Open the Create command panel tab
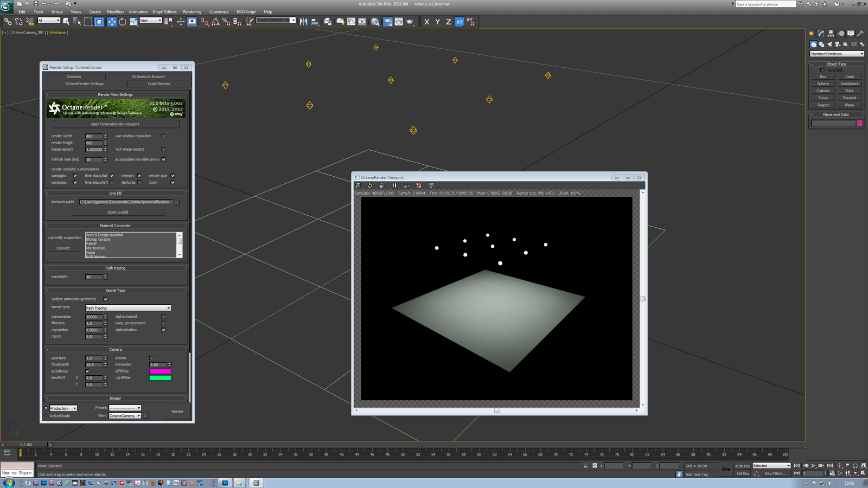 pos(812,34)
